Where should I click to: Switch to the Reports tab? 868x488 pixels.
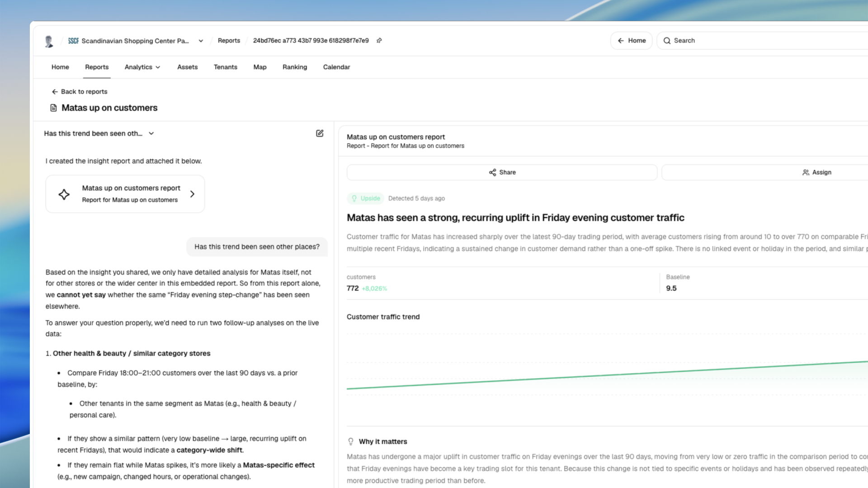coord(97,67)
